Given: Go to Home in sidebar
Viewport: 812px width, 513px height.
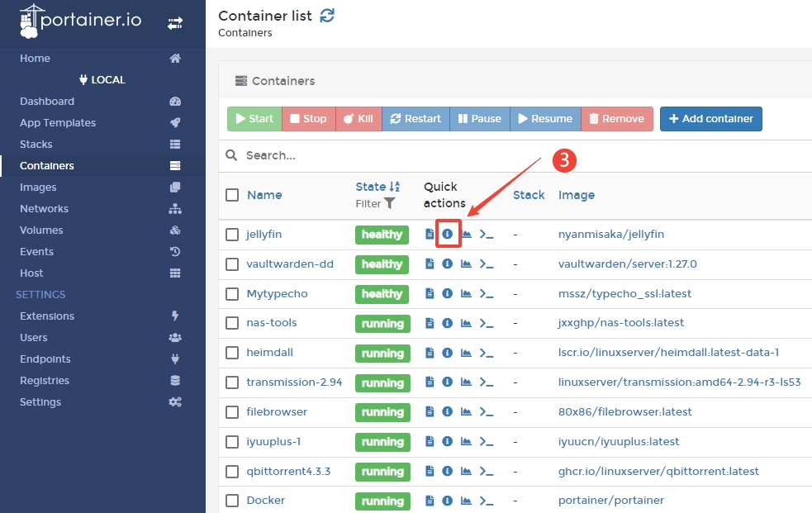Looking at the screenshot, I should coord(101,58).
